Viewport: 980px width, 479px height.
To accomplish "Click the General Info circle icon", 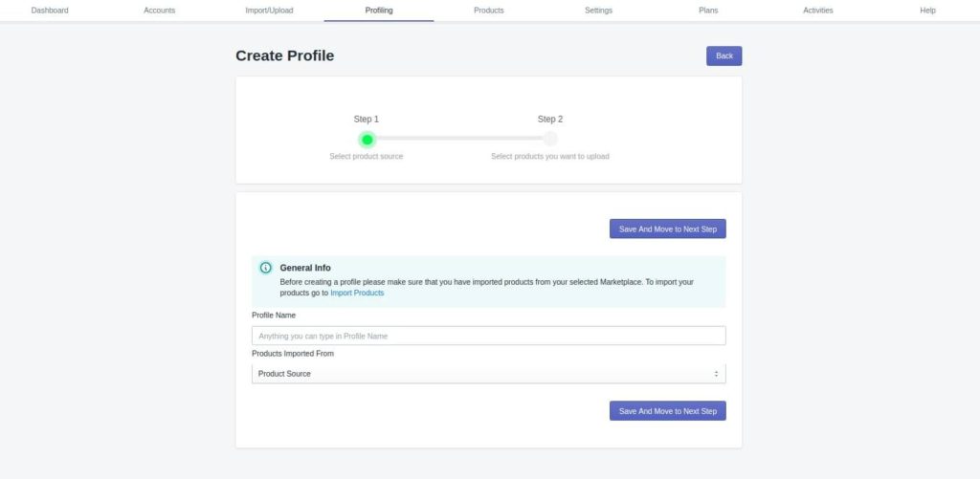I will 266,268.
